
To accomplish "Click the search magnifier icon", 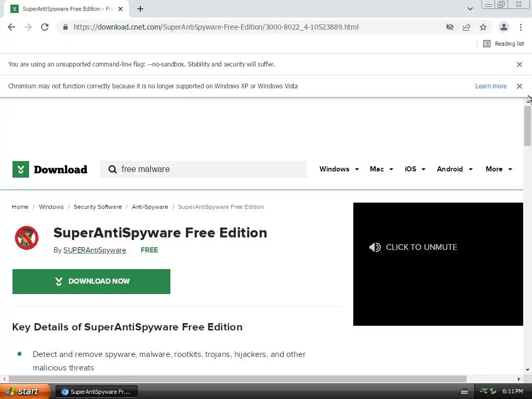I will pyautogui.click(x=112, y=169).
